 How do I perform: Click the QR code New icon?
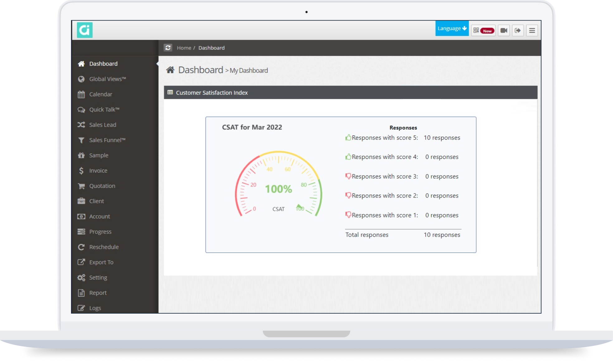tap(483, 30)
